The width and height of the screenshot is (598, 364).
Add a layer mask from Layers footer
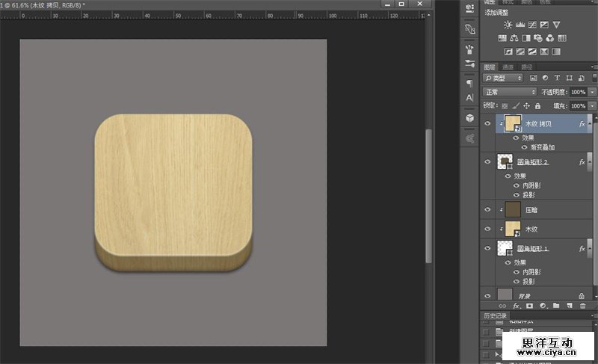529,306
